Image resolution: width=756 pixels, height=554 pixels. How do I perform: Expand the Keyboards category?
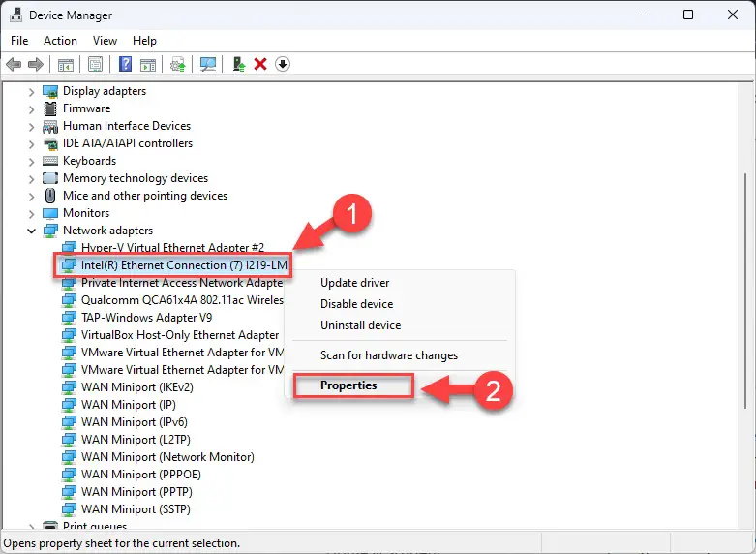pyautogui.click(x=31, y=161)
